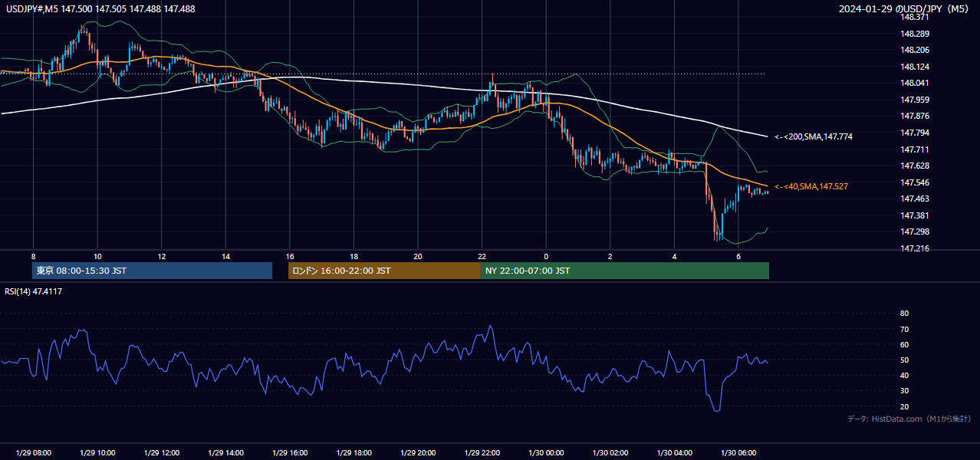This screenshot has width=980, height=460.
Task: Click price axis value 147.876
Action: pyautogui.click(x=915, y=117)
